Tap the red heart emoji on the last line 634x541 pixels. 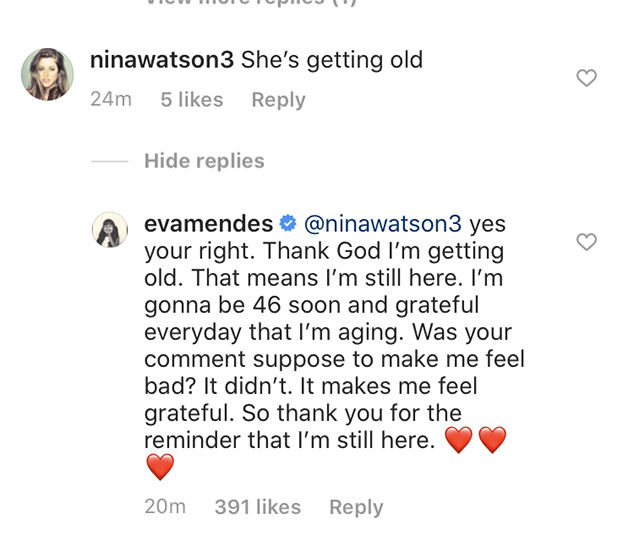[160, 467]
